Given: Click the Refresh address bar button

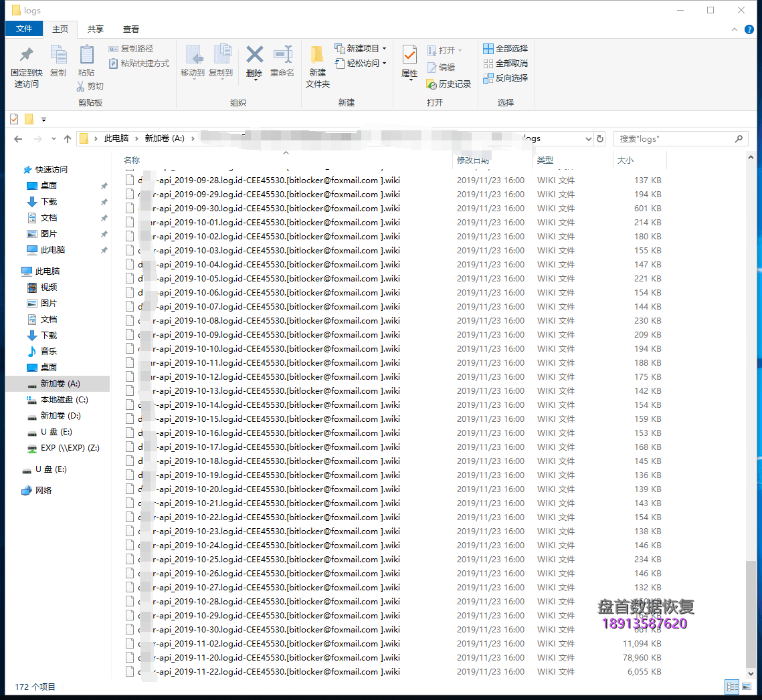Looking at the screenshot, I should pyautogui.click(x=600, y=139).
